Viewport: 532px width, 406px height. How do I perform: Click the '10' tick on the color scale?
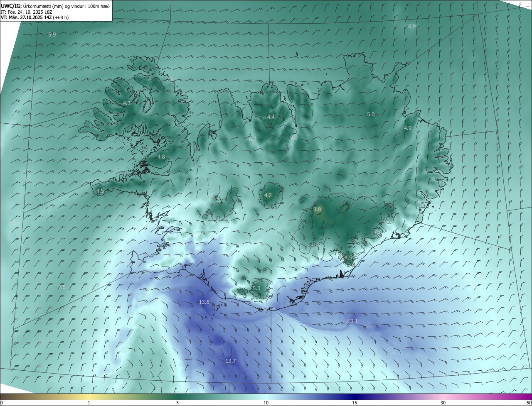266,403
